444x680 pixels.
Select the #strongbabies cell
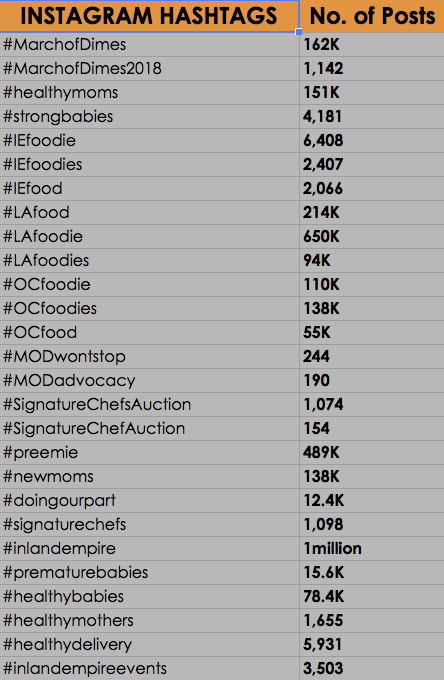(x=149, y=116)
